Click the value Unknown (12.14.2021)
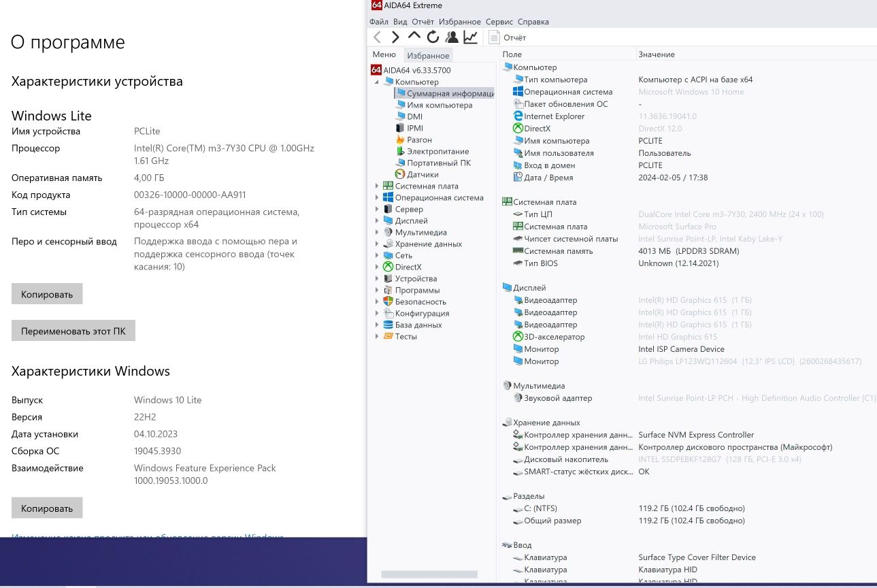 (678, 263)
